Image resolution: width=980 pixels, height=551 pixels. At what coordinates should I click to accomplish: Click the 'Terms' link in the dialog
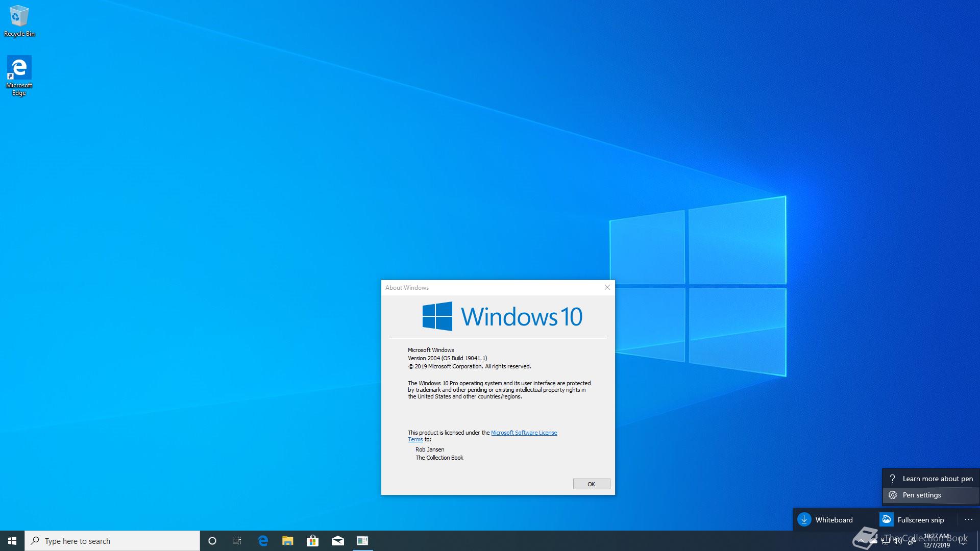coord(415,440)
